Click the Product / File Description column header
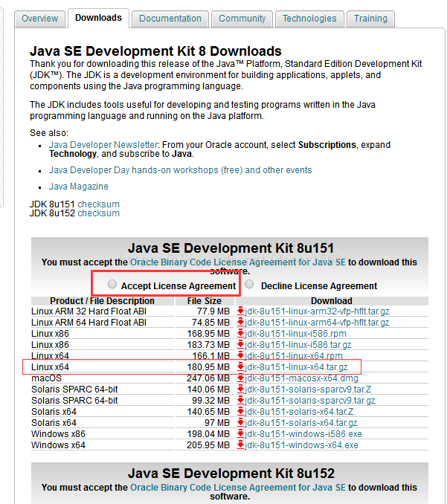The image size is (447, 504). 103,301
